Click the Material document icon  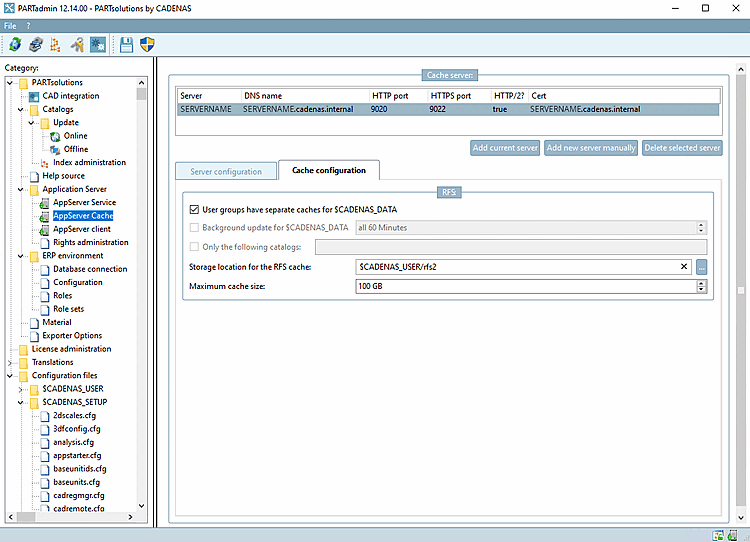[34, 323]
